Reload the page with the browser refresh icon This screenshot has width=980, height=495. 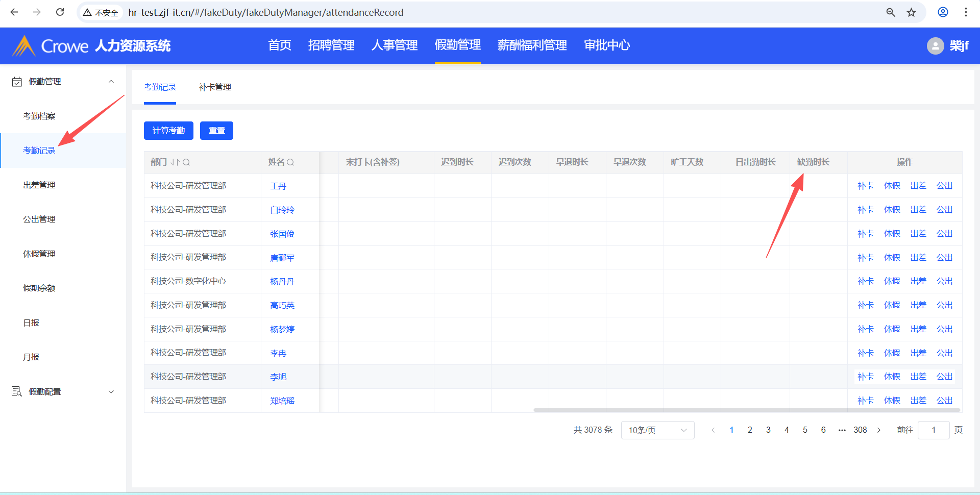(x=60, y=12)
